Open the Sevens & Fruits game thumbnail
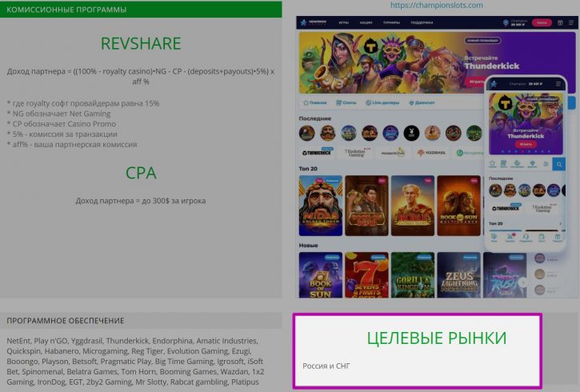 click(x=366, y=275)
